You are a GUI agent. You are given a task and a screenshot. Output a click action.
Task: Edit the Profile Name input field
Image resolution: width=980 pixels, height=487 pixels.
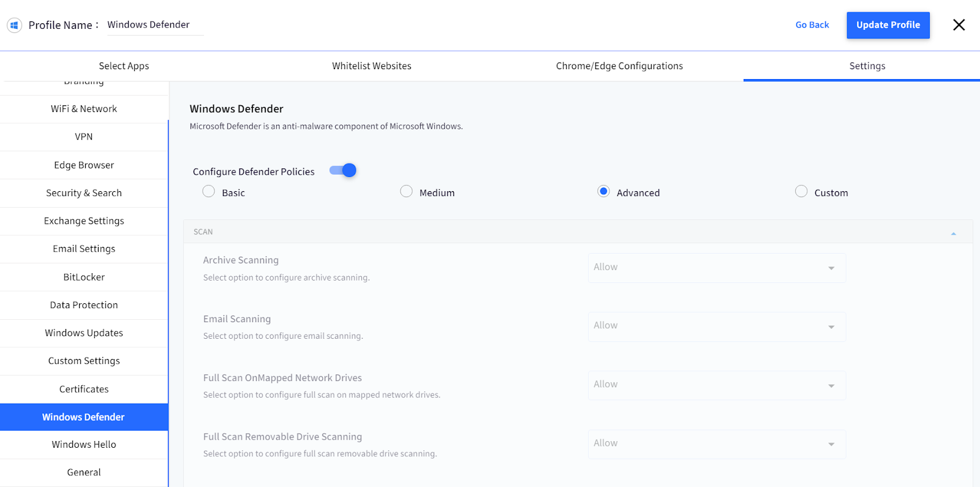[x=156, y=25]
